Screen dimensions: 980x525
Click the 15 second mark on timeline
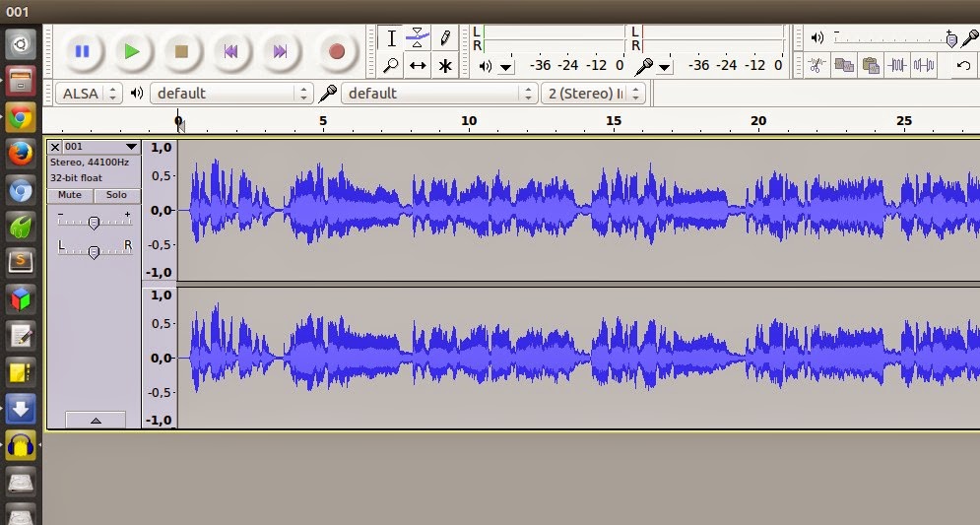click(x=614, y=120)
